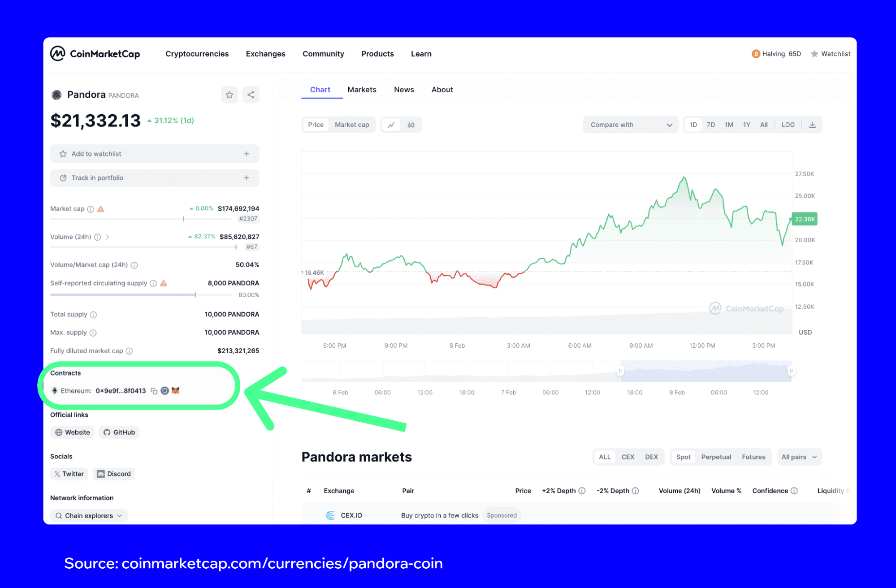Add the token to MetaMask via fox icon
The image size is (896, 588).
pyautogui.click(x=176, y=391)
